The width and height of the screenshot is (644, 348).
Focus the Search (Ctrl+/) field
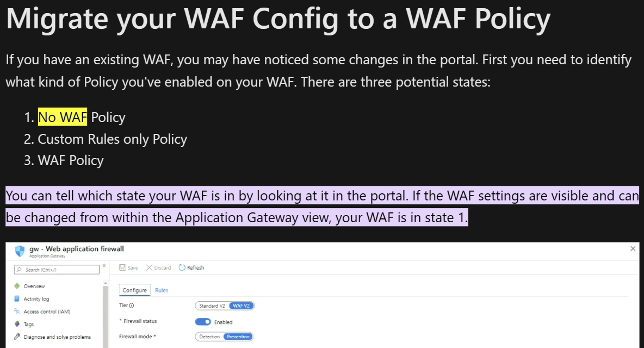pyautogui.click(x=57, y=270)
